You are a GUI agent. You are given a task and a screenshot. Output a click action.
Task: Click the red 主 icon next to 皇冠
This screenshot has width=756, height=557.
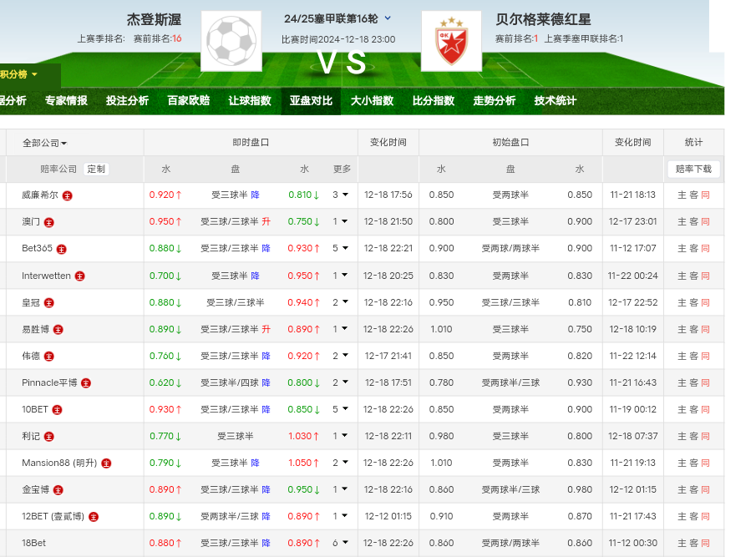click(x=49, y=302)
